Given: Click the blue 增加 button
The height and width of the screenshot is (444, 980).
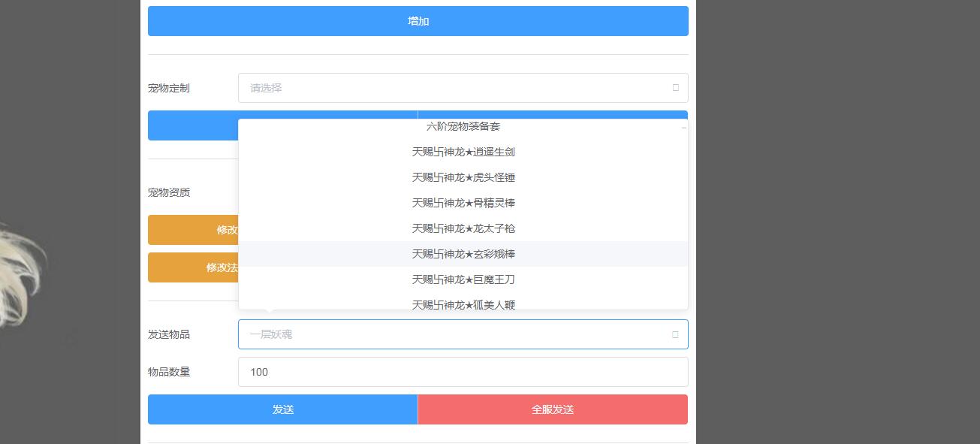Looking at the screenshot, I should click(x=418, y=21).
